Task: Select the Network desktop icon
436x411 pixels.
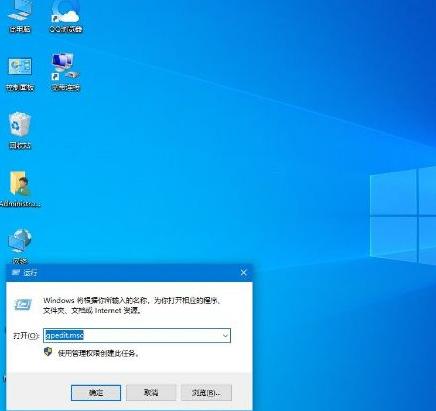Action: click(20, 246)
